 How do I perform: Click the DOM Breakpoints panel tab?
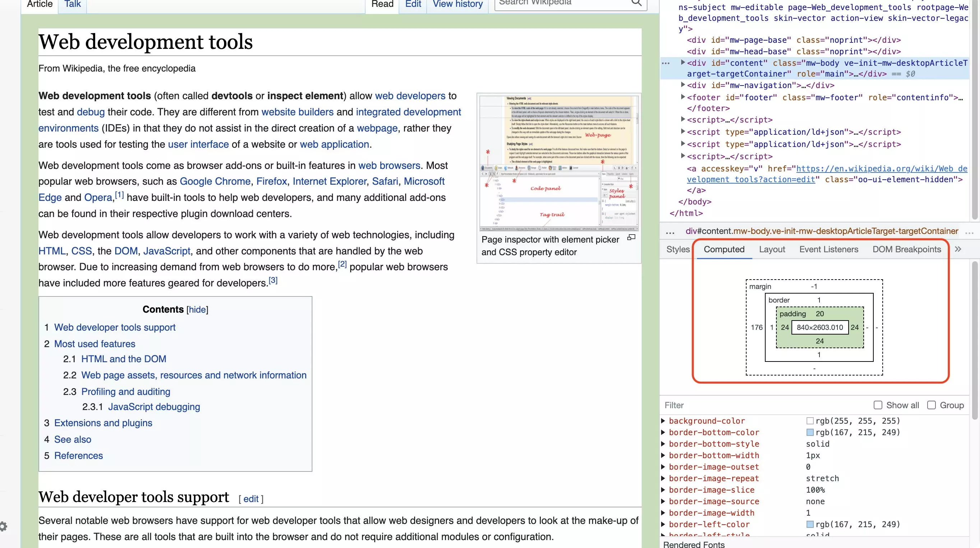pos(907,249)
